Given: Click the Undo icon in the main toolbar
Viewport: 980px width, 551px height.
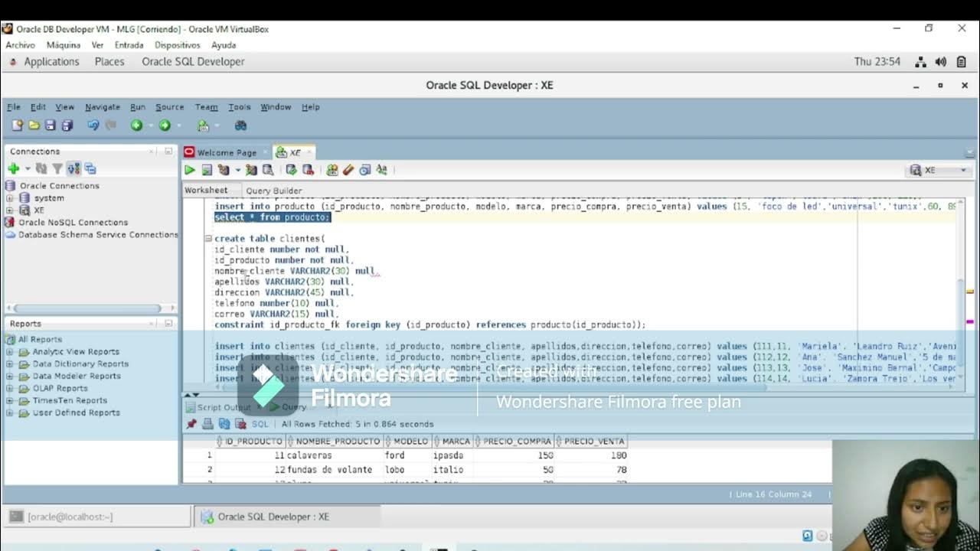Looking at the screenshot, I should pyautogui.click(x=93, y=126).
